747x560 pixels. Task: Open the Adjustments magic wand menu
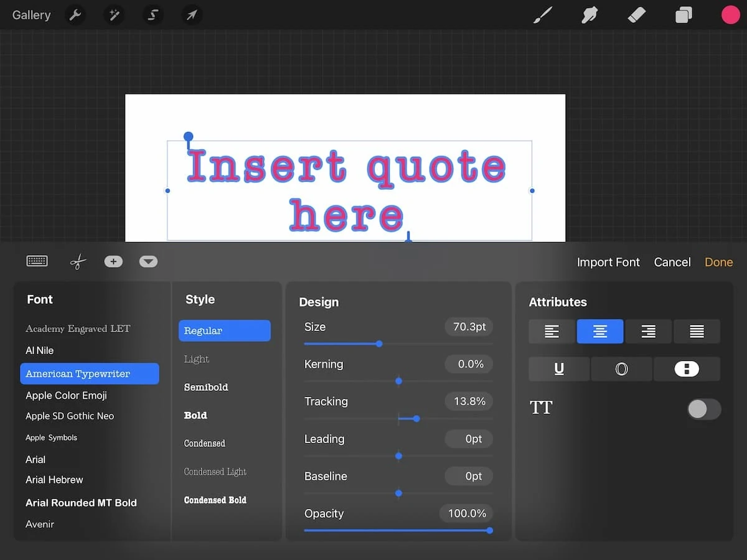click(114, 15)
